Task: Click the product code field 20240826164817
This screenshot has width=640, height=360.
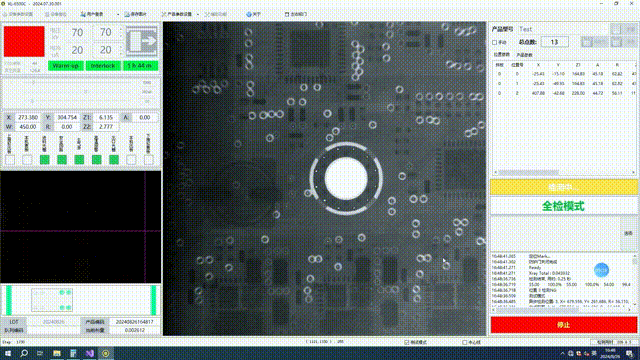Action: pos(134,322)
